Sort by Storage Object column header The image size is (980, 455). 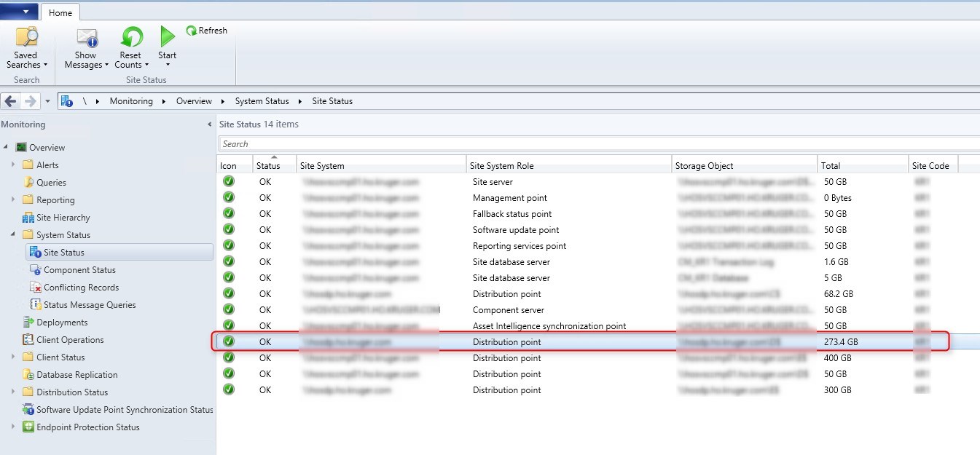tap(745, 166)
